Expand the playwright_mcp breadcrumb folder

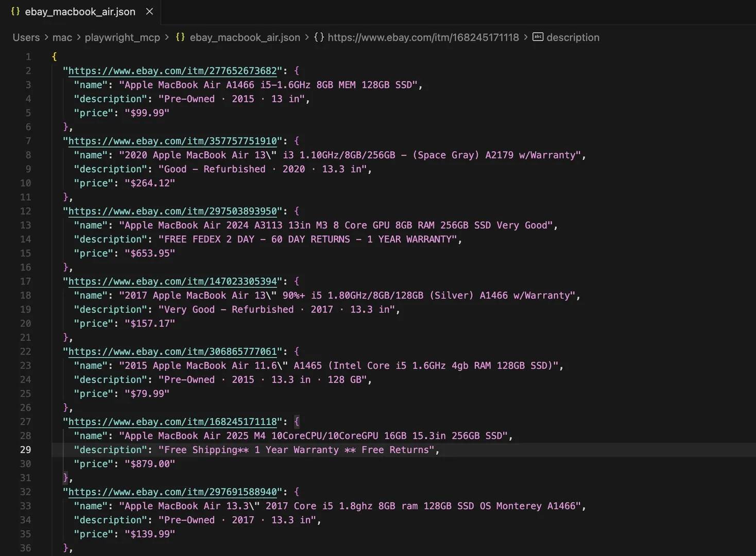point(122,38)
